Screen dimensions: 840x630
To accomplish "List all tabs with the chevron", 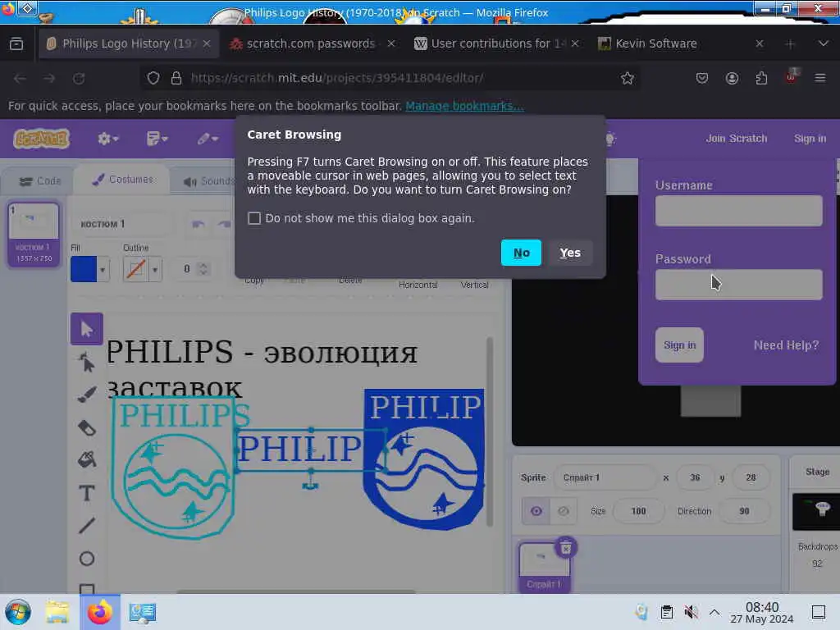I will [824, 43].
